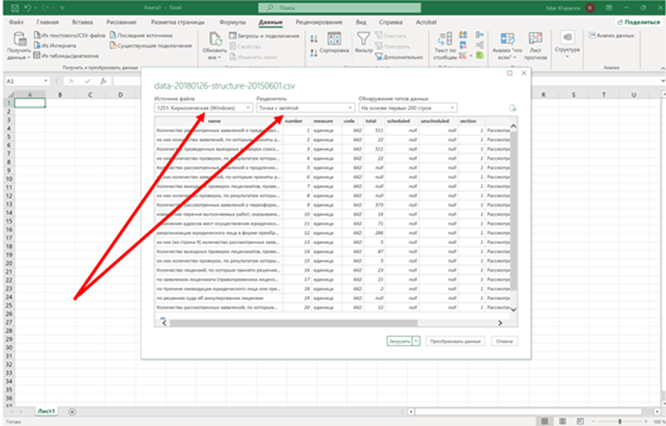Click preview vertical scrollbar down arrow
666x426 pixels.
pos(513,310)
